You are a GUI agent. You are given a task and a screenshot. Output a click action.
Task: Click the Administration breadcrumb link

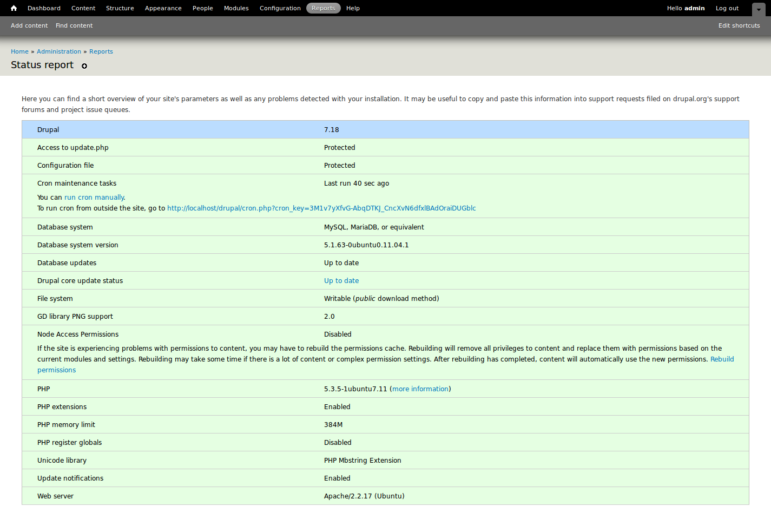[x=58, y=51]
